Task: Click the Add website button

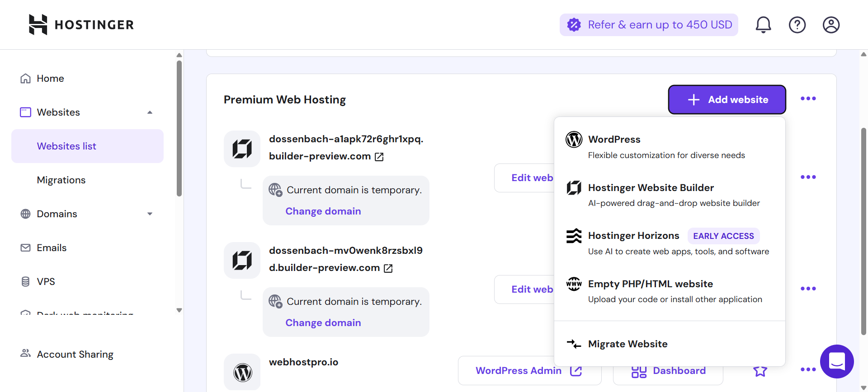Action: 727,100
